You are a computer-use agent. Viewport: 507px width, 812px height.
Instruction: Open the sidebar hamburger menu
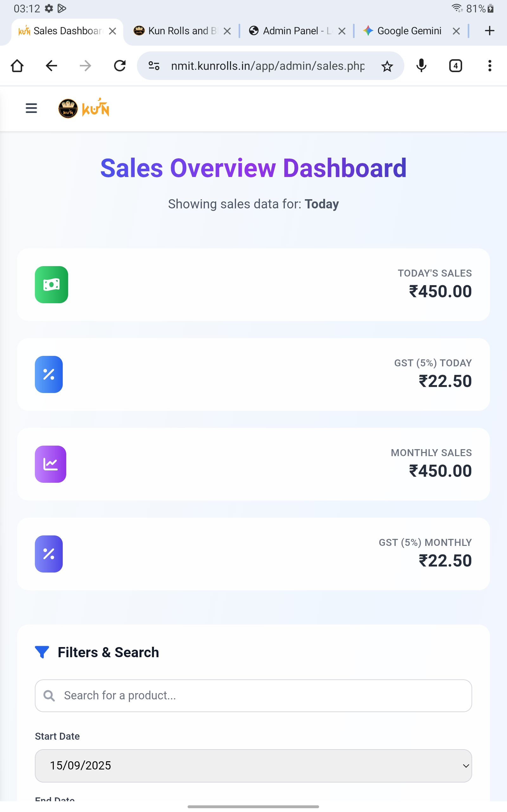coord(31,108)
